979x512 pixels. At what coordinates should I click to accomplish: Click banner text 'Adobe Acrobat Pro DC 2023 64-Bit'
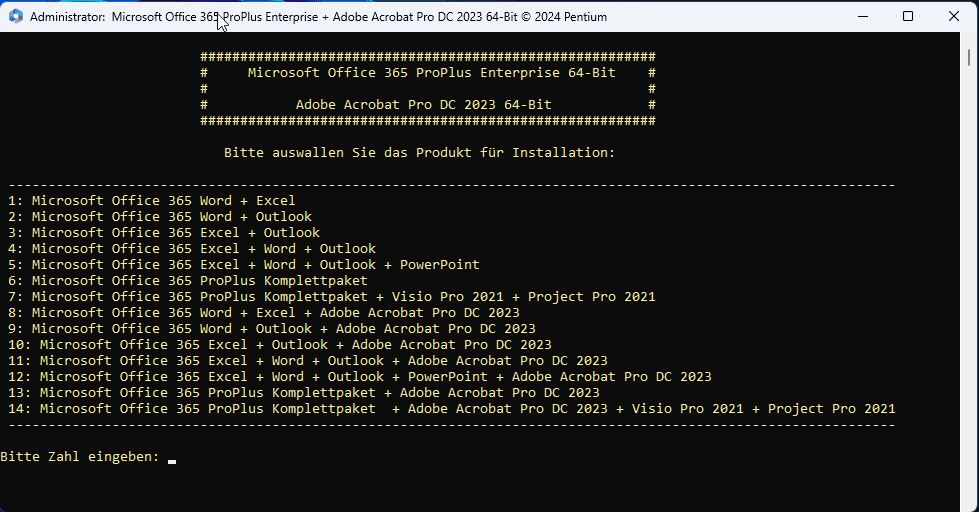pyautogui.click(x=423, y=104)
